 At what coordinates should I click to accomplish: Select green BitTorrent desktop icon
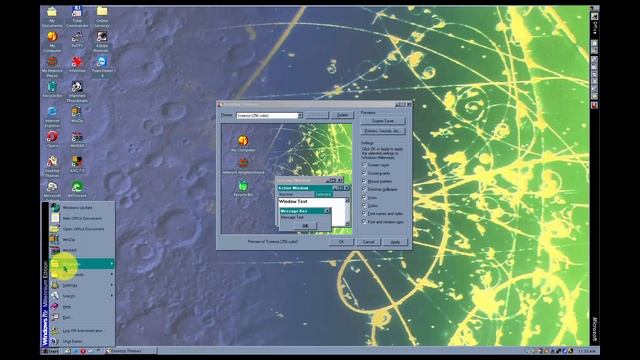point(77,190)
